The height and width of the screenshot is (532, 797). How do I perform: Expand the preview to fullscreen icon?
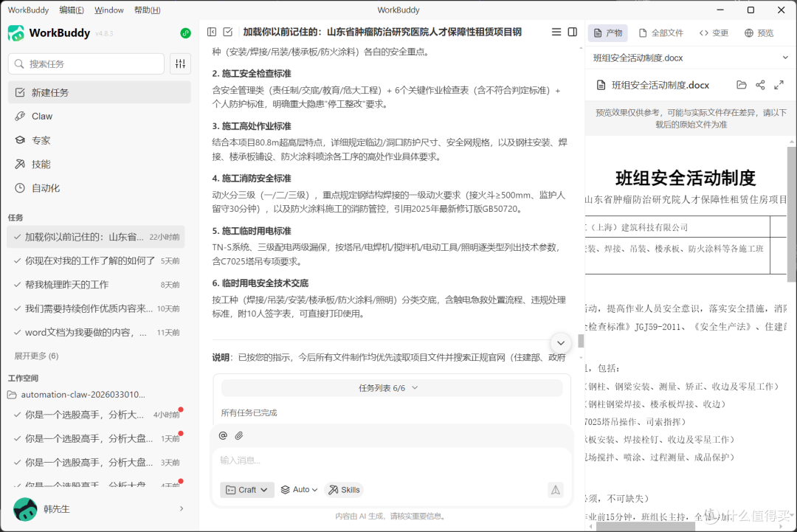point(779,85)
